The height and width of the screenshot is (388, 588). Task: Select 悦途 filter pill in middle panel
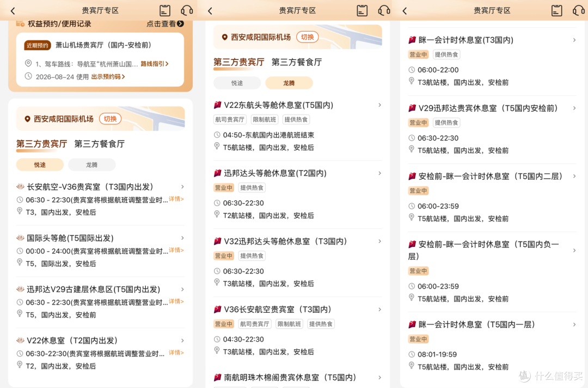(x=237, y=83)
